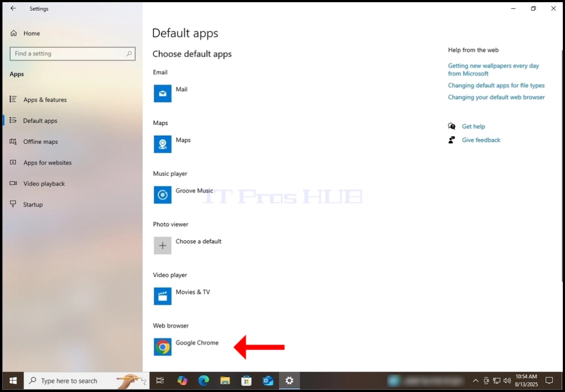The width and height of the screenshot is (565, 392).
Task: Click the Video playback camera icon
Action: pos(13,184)
